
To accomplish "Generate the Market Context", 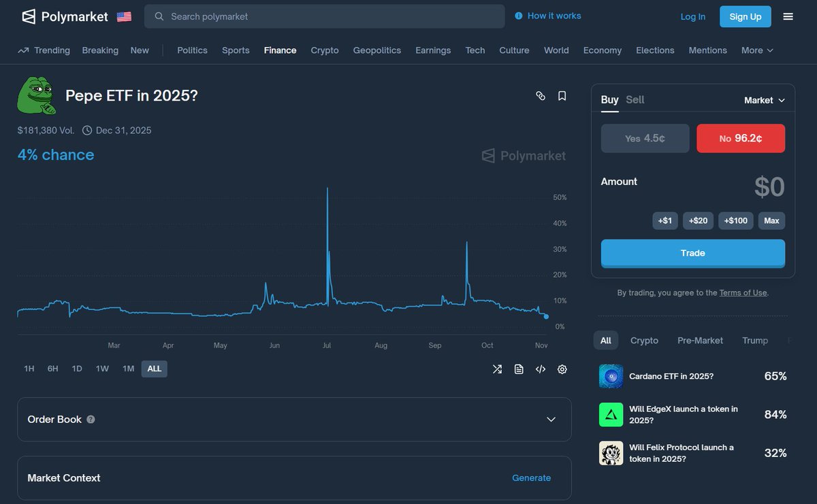I will 531,478.
